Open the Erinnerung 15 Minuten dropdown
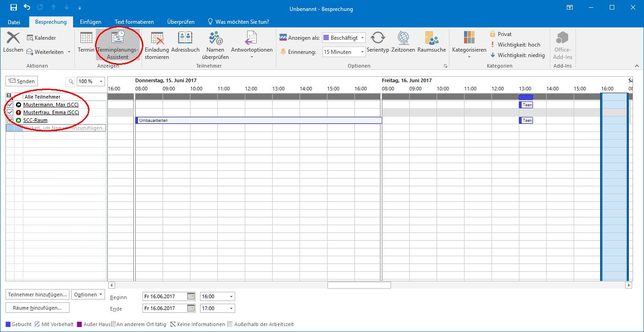Screen dimensions: 644x332 tap(343, 52)
